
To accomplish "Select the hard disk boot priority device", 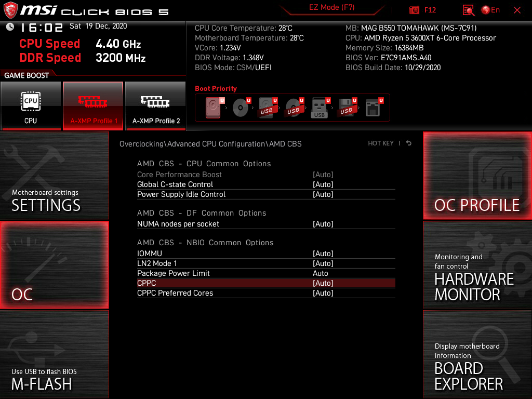I will click(x=214, y=108).
